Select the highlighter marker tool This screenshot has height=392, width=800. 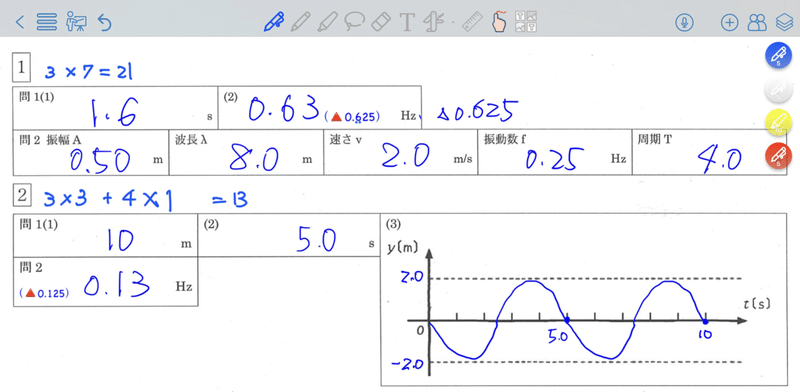click(x=328, y=22)
